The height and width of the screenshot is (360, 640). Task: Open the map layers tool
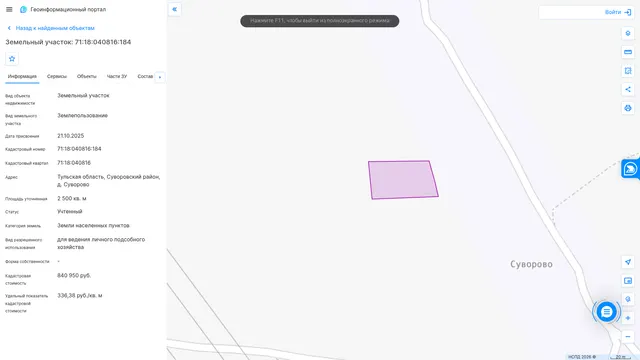click(628, 33)
